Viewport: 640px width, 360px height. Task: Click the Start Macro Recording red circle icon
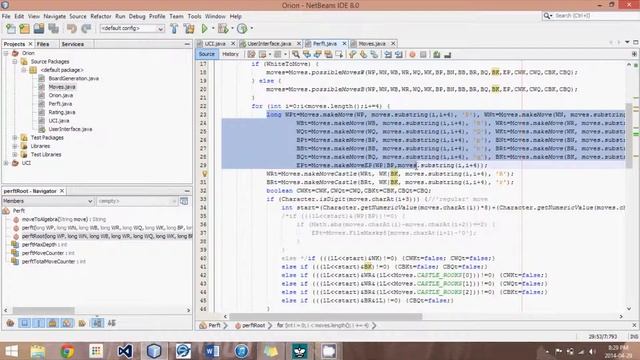(412, 54)
